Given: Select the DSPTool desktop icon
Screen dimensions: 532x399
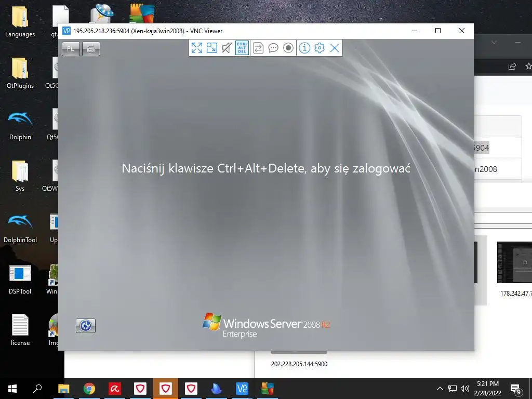Looking at the screenshot, I should coord(20,279).
